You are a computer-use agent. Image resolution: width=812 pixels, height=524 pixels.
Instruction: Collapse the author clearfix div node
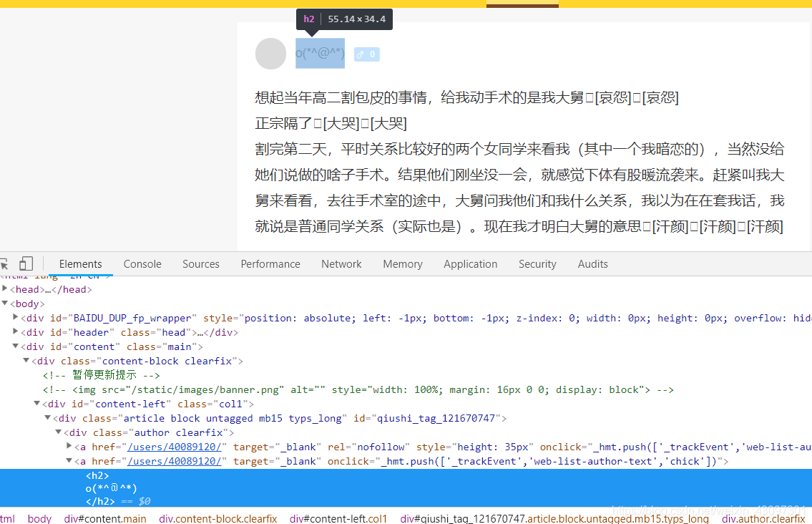pos(59,432)
